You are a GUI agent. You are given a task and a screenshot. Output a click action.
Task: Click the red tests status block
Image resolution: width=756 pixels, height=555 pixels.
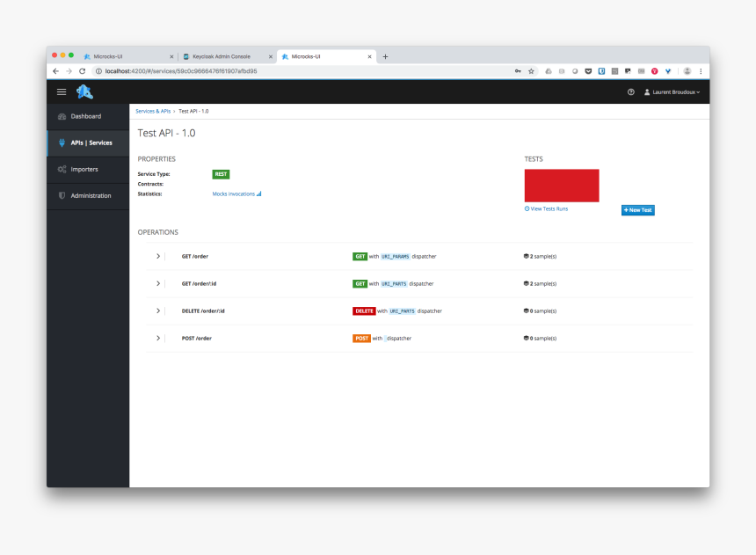[561, 186]
